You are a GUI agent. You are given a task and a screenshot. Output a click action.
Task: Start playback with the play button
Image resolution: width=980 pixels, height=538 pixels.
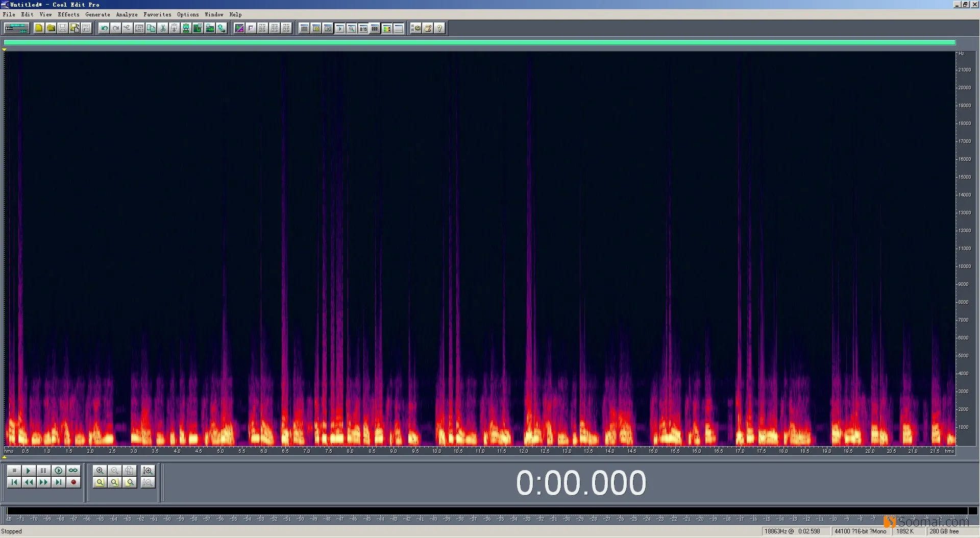(x=29, y=470)
